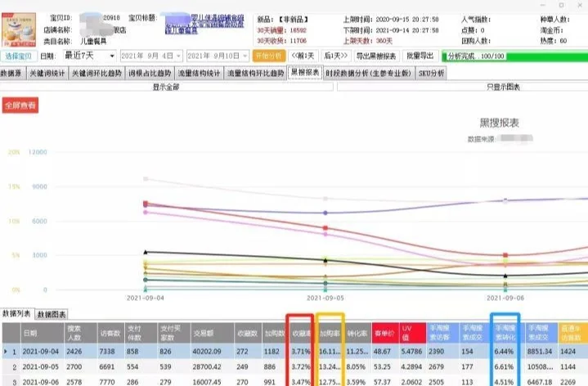Sort by the 日期 column header
588x386 pixels.
click(x=42, y=333)
